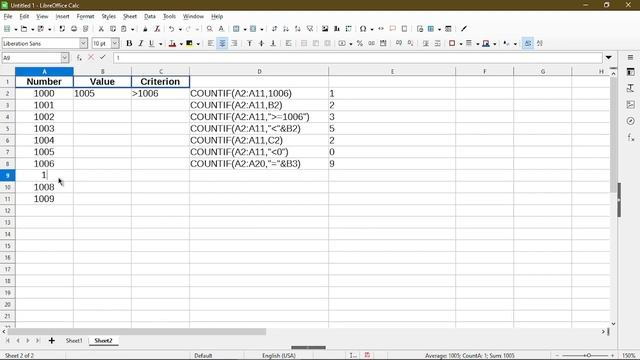Image resolution: width=640 pixels, height=360 pixels.
Task: Select column D header
Action: (259, 71)
